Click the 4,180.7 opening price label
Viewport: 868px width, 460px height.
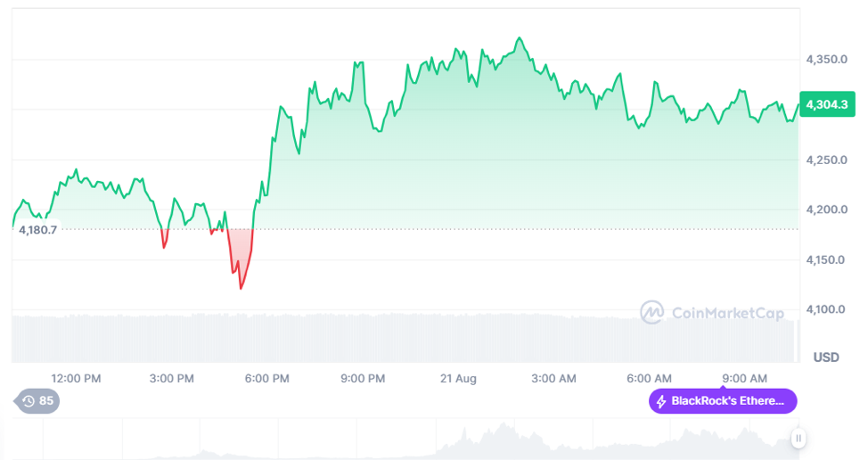[x=36, y=230]
